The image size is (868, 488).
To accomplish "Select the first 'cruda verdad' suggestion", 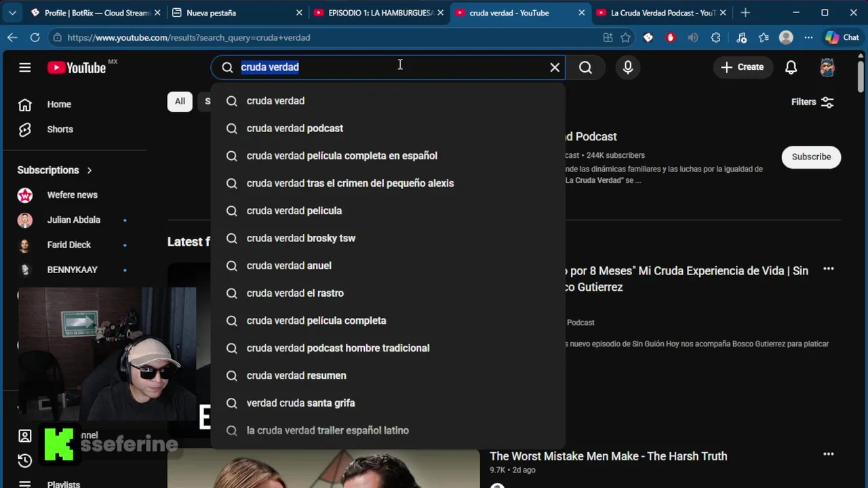I will click(x=388, y=101).
